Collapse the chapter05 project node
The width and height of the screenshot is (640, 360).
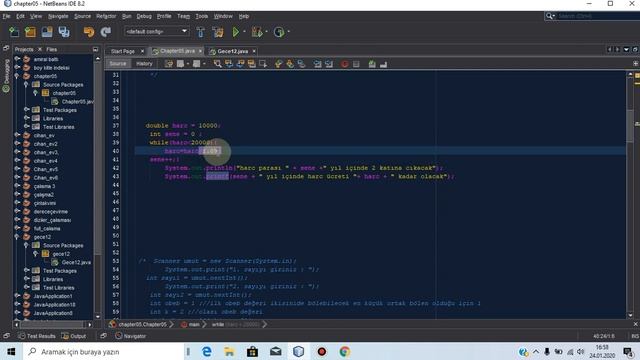pos(17,76)
